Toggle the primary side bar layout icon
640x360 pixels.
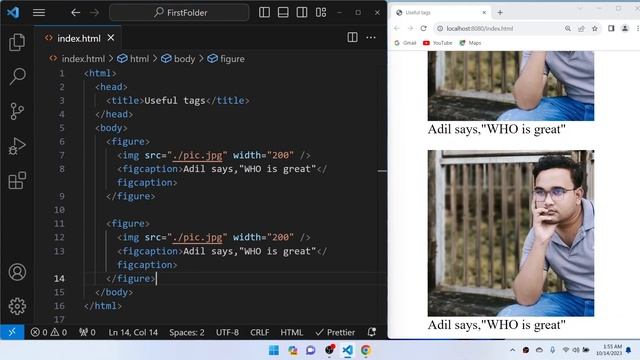coord(264,12)
